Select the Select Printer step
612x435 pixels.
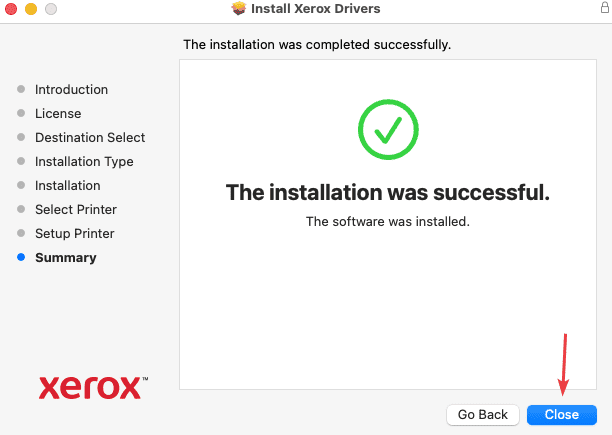pyautogui.click(x=76, y=209)
